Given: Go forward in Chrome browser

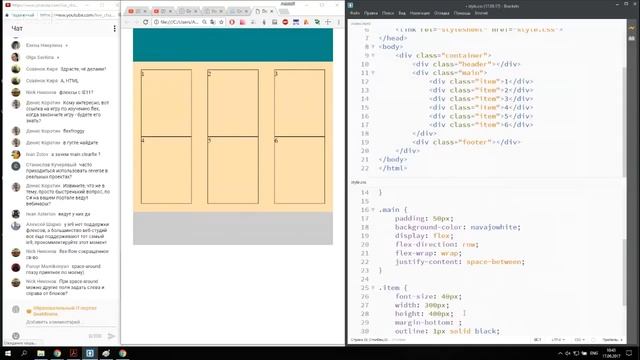Looking at the screenshot, I should (x=136, y=22).
